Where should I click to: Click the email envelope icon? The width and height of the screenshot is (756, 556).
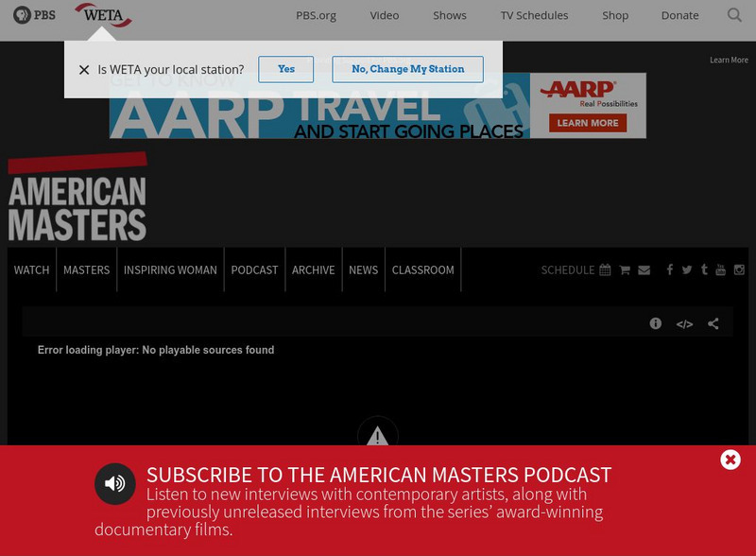[x=644, y=269]
